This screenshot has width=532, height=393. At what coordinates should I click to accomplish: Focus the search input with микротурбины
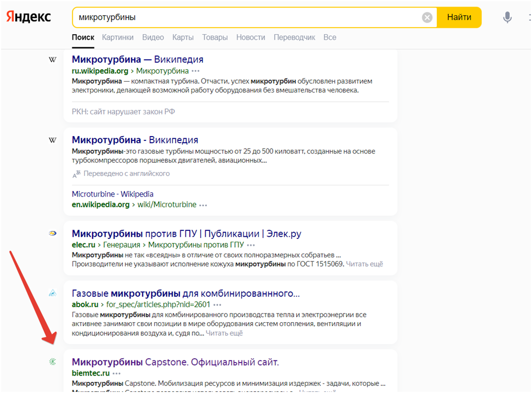(248, 17)
